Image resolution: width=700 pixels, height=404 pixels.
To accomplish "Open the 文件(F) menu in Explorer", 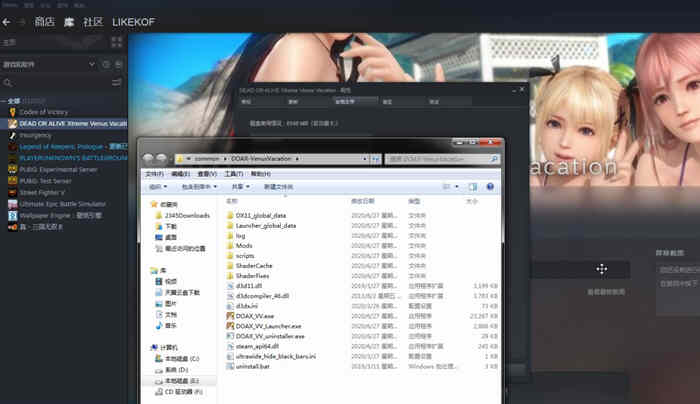I will pos(155,174).
